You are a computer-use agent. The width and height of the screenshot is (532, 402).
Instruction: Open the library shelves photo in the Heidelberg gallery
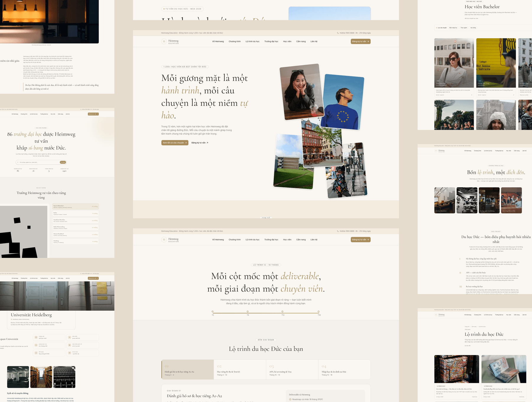(x=41, y=377)
